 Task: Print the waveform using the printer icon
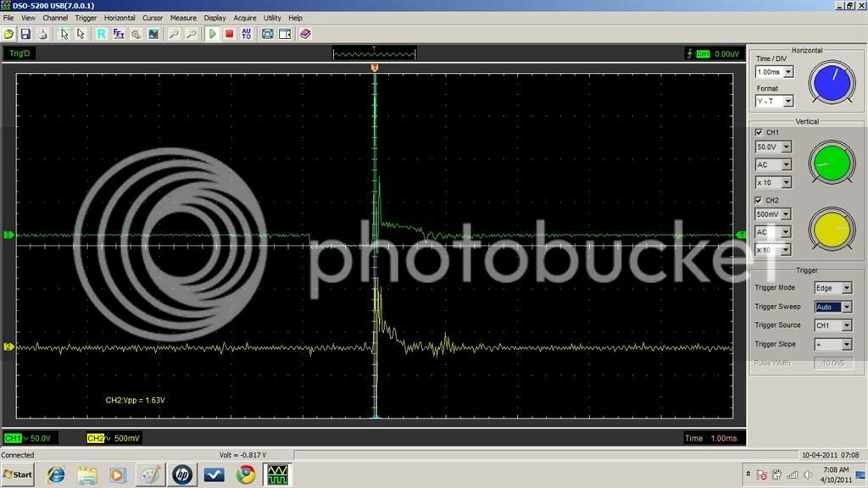point(42,34)
